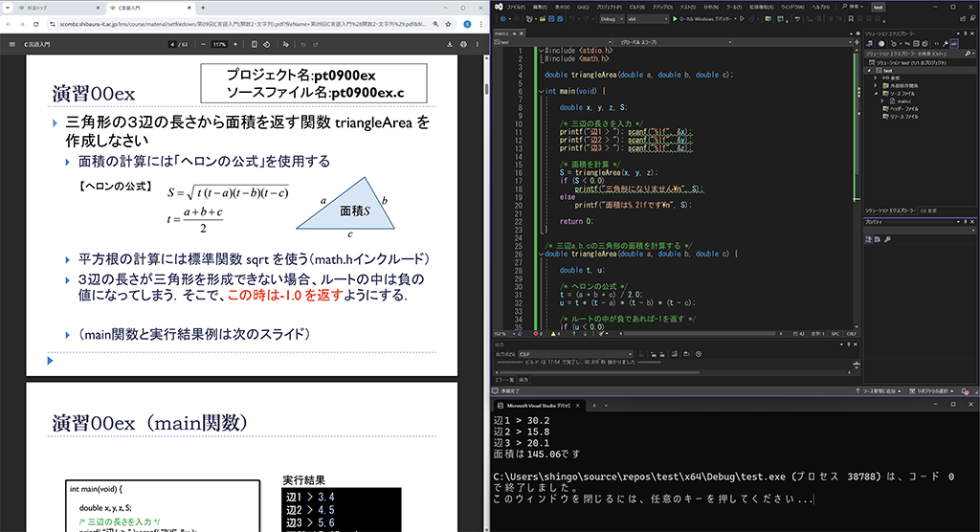Click the PDF zoom percentage field 117%
This screenshot has height=532, width=980.
[219, 44]
